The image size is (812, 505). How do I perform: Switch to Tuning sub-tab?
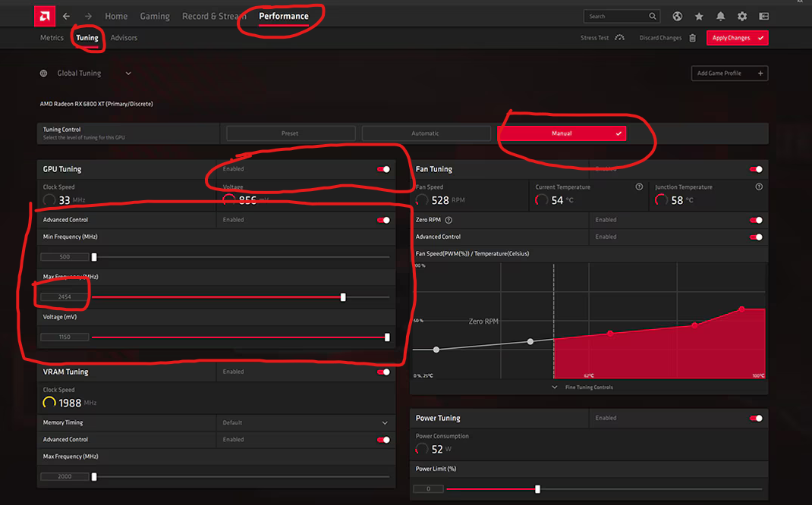tap(87, 38)
